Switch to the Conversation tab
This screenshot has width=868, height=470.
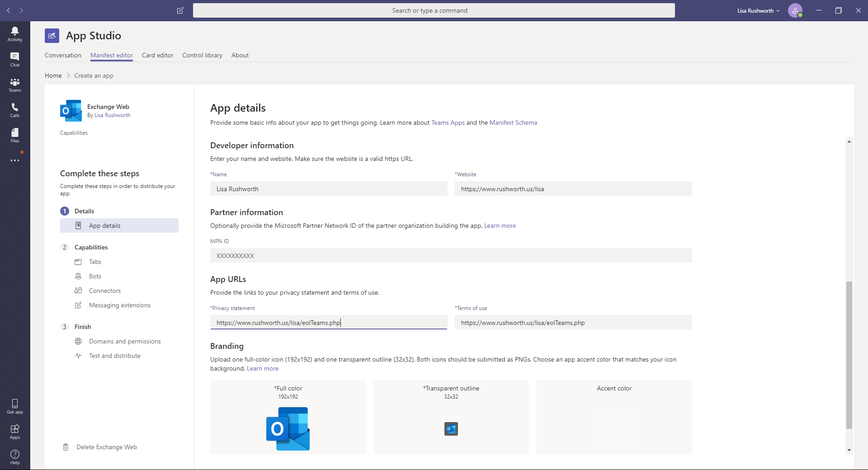[x=63, y=55]
